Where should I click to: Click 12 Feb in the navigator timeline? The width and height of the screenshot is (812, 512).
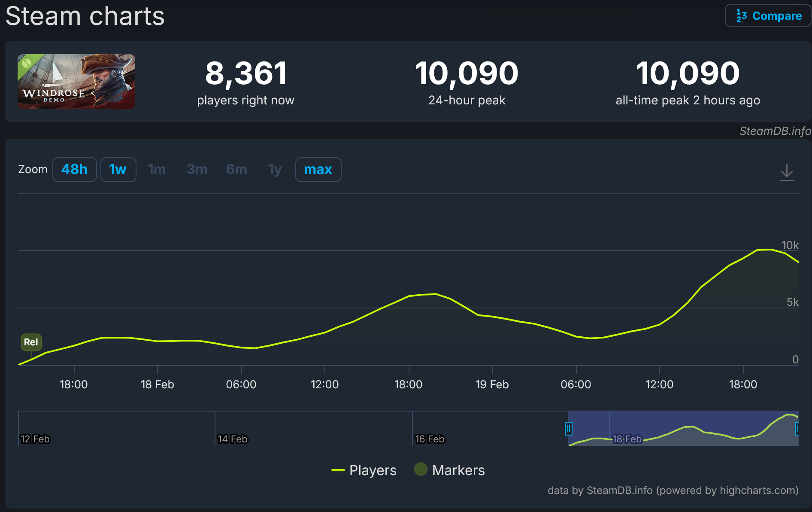35,439
